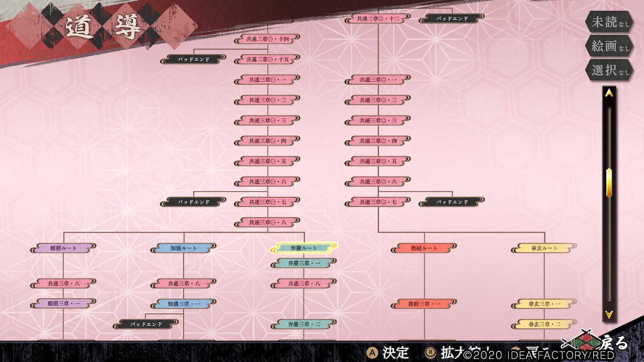Image resolution: width=644 pixels, height=362 pixels.
Task: Click the gold scrollbar handle
Action: [609, 183]
